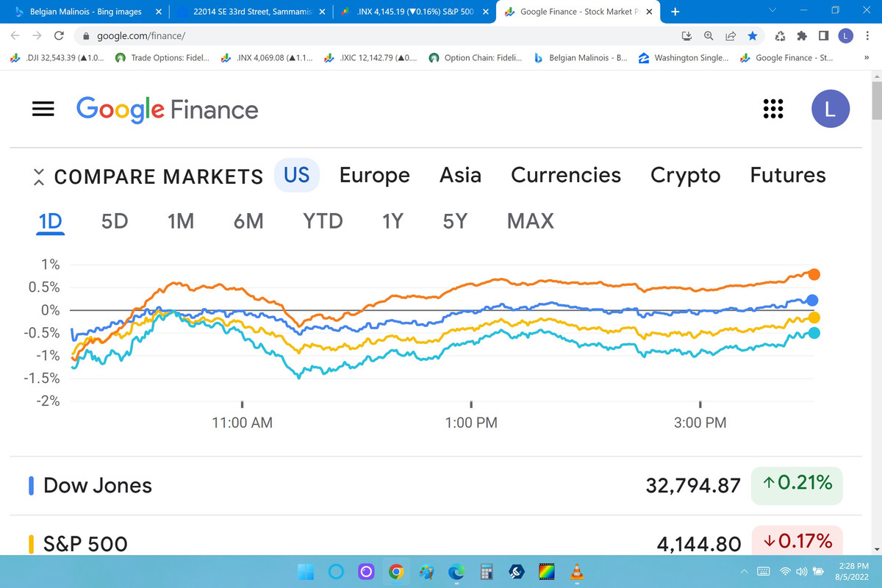
Task: Open VLC media player from taskbar
Action: tap(576, 571)
